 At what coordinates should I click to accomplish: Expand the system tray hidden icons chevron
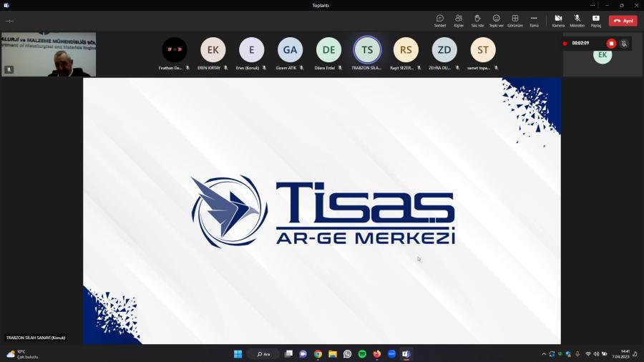click(544, 354)
